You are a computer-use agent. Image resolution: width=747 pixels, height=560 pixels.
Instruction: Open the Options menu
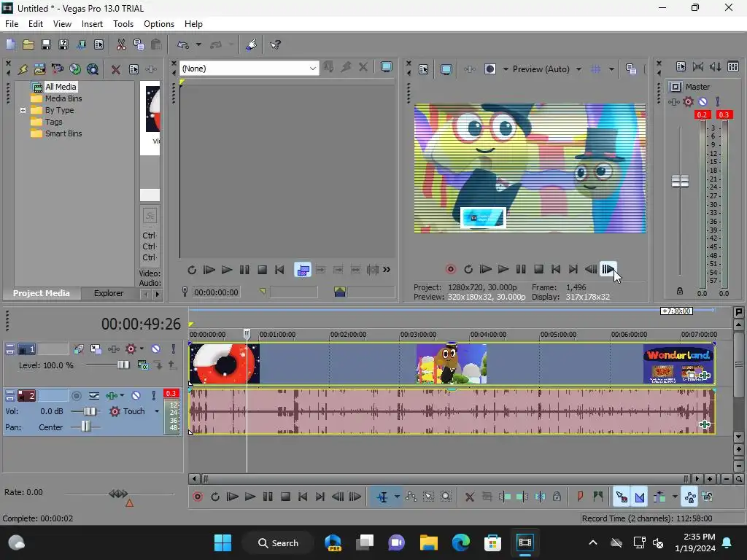tap(158, 24)
